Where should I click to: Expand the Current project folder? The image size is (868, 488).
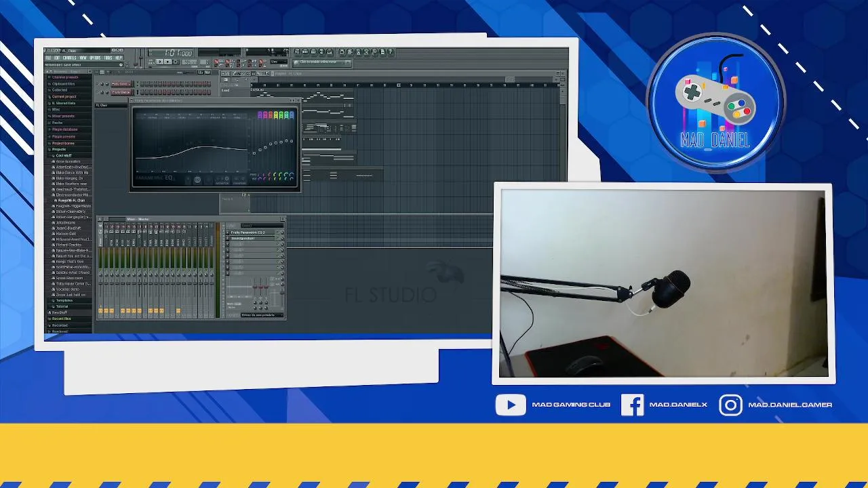(64, 97)
